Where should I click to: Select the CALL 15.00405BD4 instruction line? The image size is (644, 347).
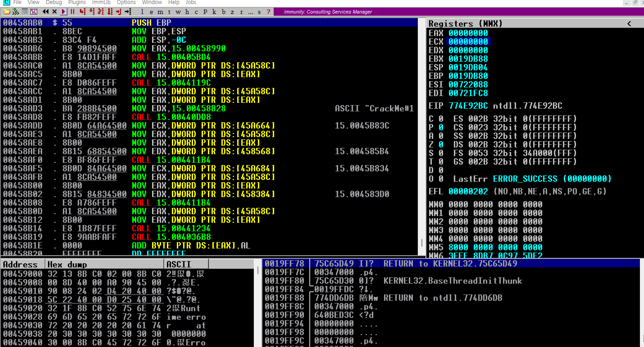[171, 57]
